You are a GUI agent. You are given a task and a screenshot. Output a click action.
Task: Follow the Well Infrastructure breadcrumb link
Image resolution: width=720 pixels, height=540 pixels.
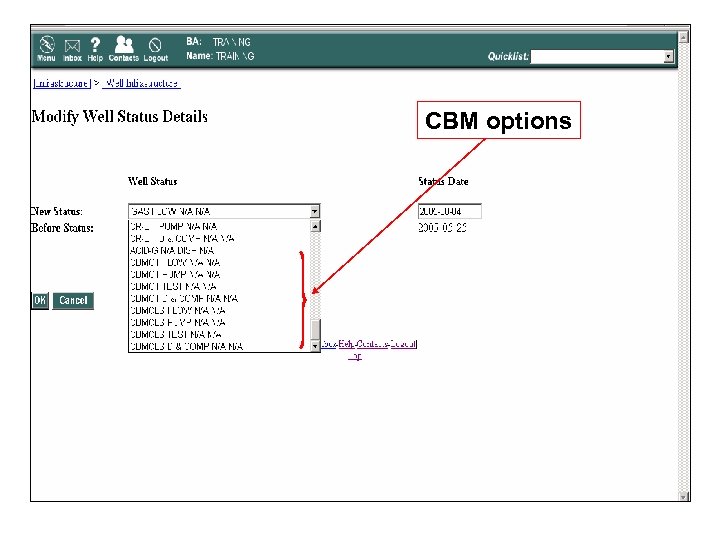click(141, 83)
